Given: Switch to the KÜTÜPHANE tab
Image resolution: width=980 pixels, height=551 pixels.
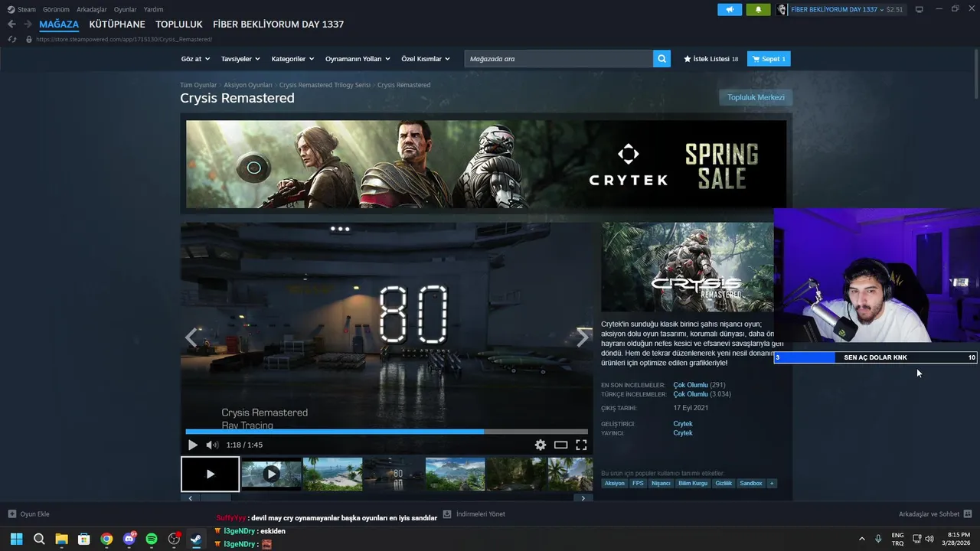Looking at the screenshot, I should pos(117,24).
